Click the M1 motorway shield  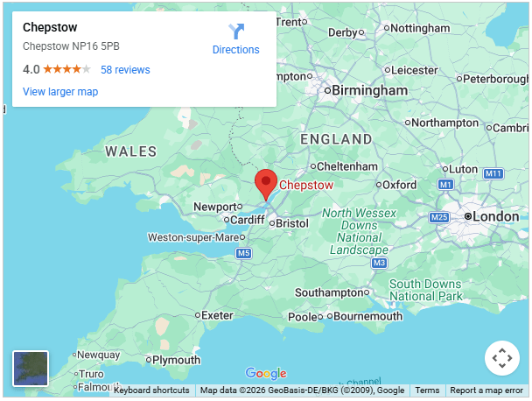pos(445,185)
